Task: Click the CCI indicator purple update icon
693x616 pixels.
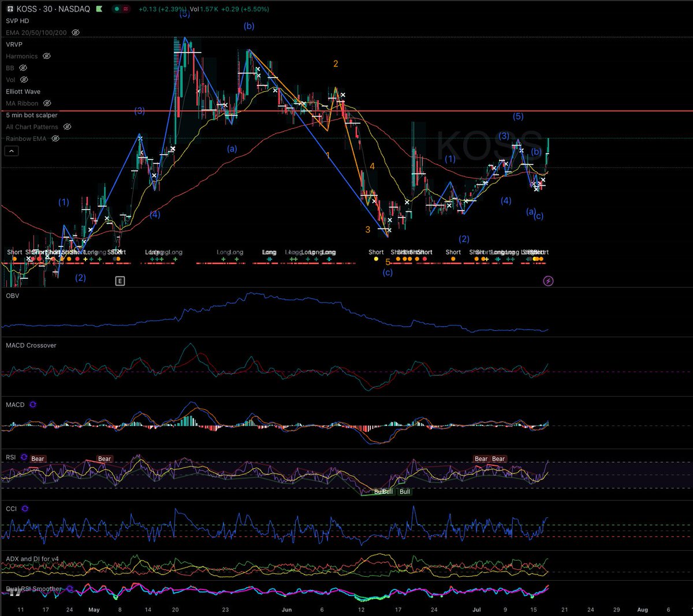Action: tap(25, 509)
